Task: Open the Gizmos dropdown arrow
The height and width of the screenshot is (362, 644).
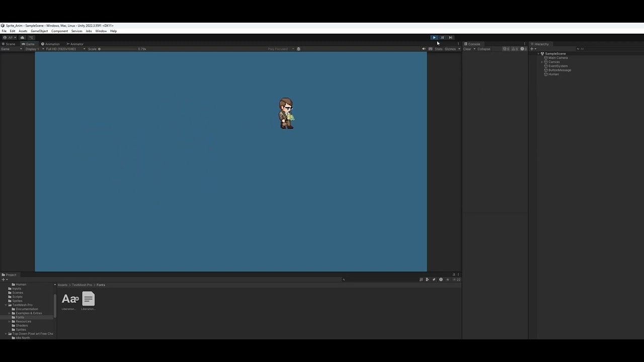Action: 459,49
